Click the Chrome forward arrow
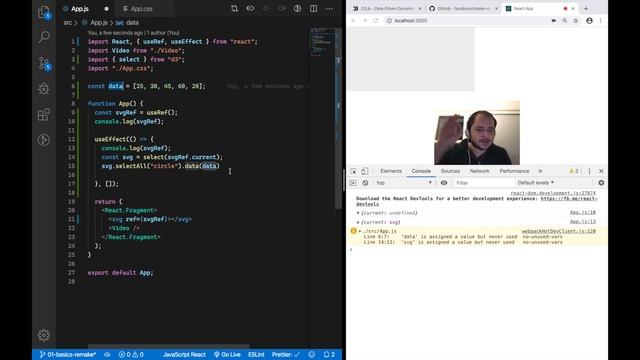Image resolution: width=640 pixels, height=360 pixels. coord(364,20)
